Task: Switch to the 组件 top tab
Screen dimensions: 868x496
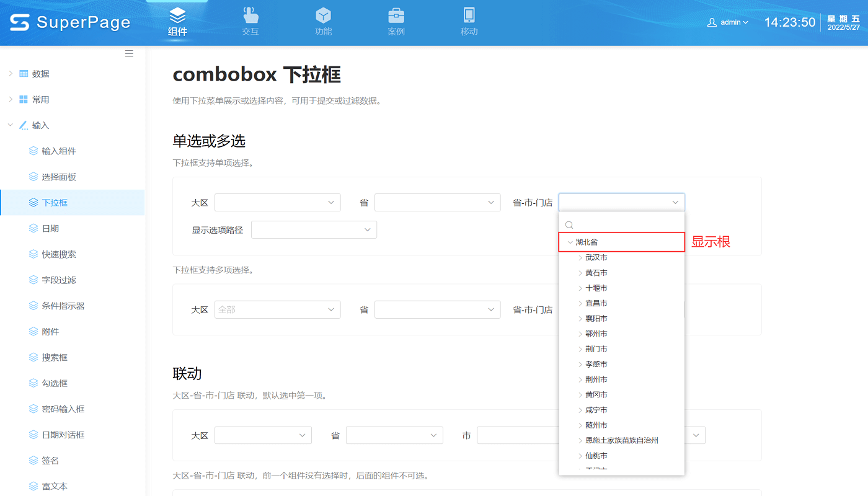Action: [x=177, y=22]
